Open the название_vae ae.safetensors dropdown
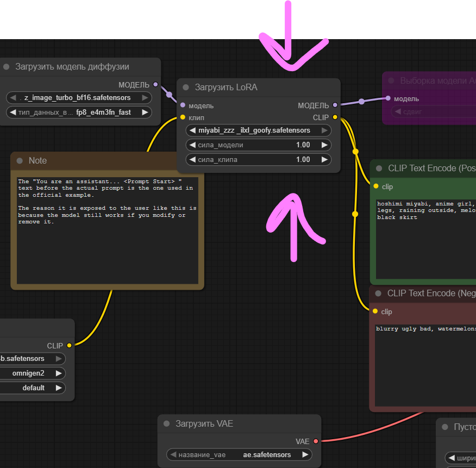 [239, 454]
